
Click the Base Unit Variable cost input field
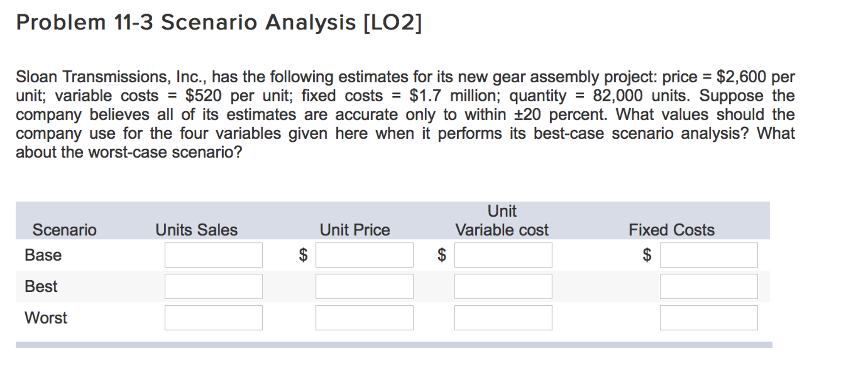click(x=503, y=255)
